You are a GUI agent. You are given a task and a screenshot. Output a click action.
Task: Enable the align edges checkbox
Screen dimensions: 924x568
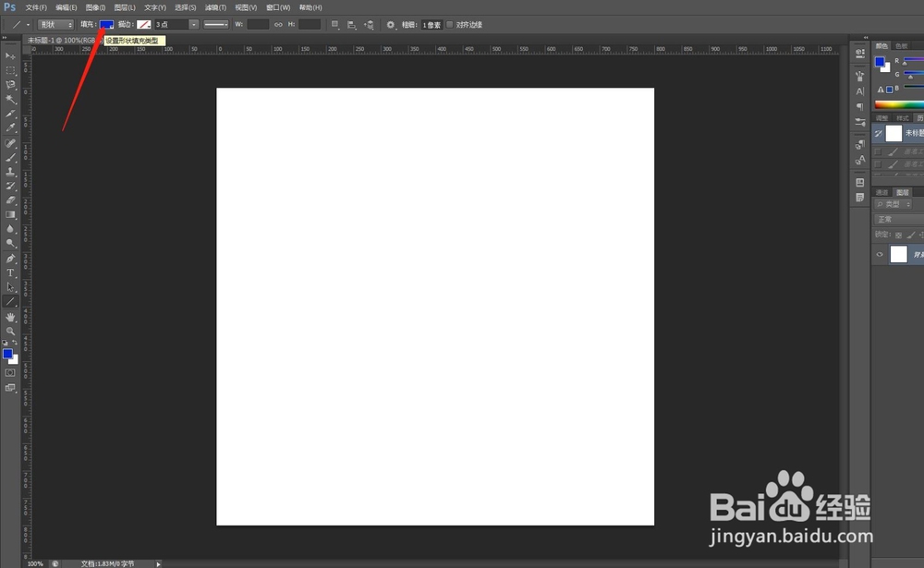pos(450,25)
